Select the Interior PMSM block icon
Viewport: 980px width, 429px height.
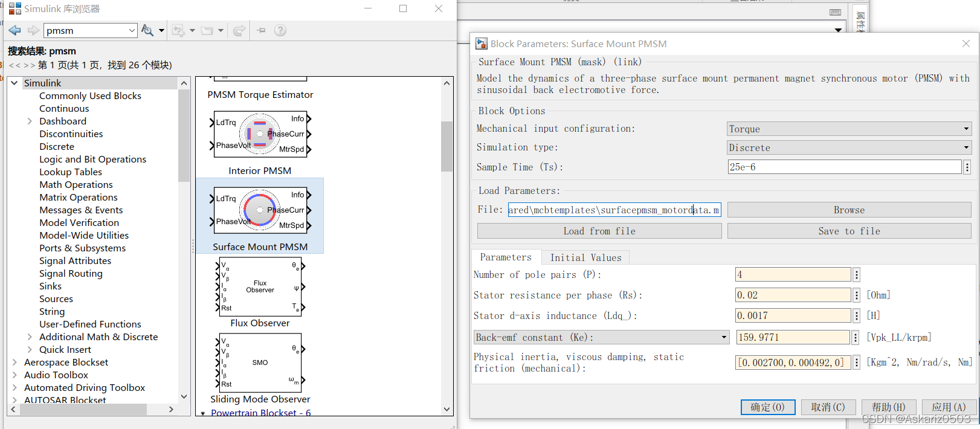tap(260, 134)
